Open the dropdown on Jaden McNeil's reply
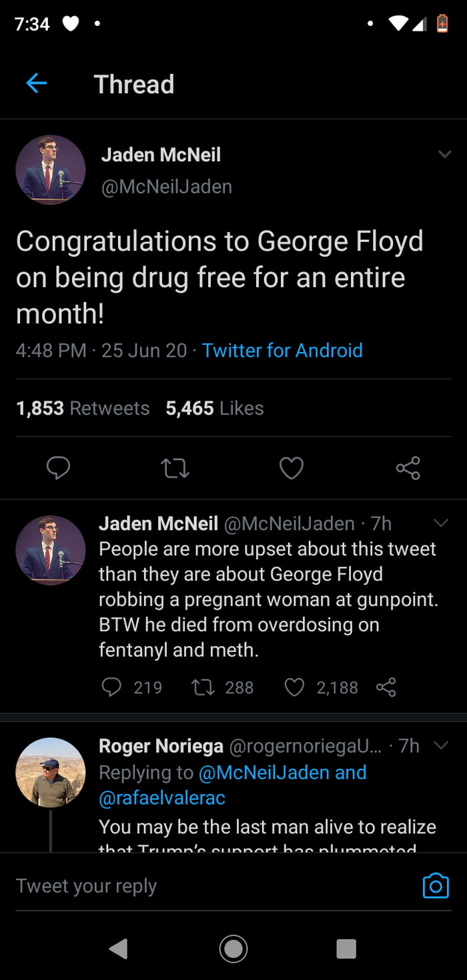The height and width of the screenshot is (980, 467). [441, 523]
